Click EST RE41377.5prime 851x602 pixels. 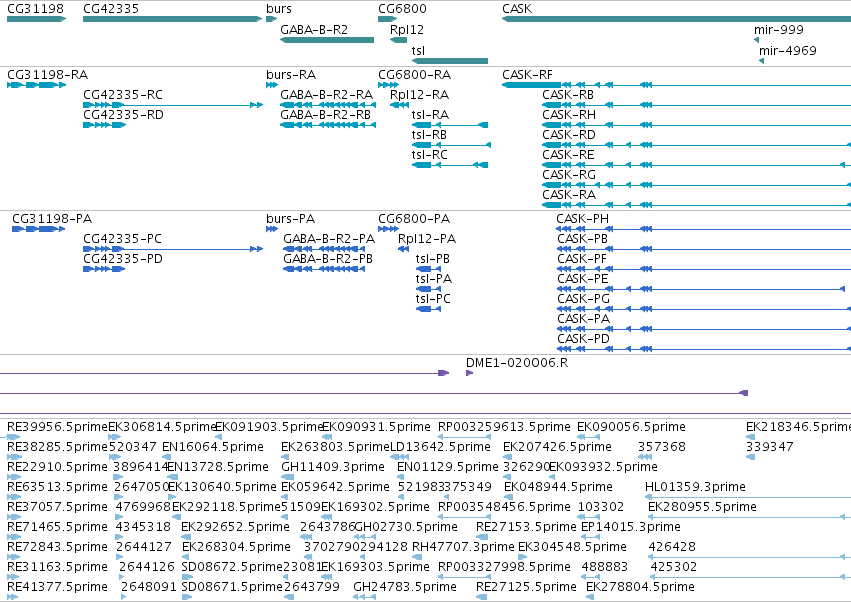[57, 587]
